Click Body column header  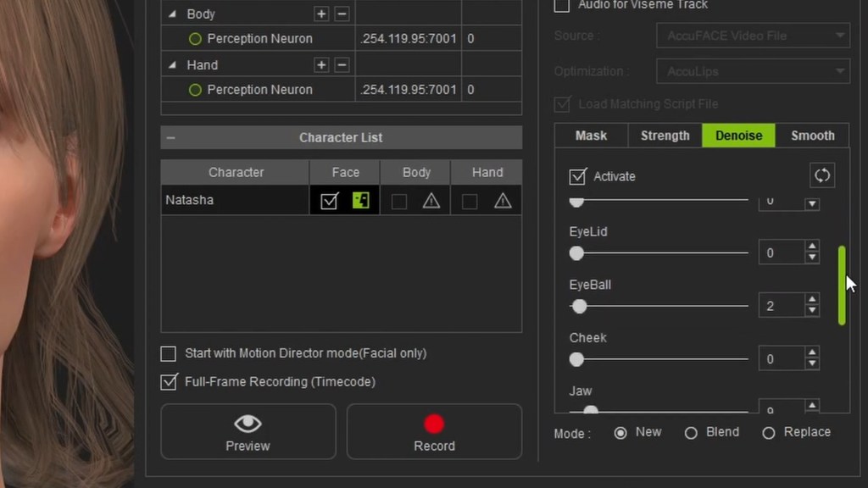[x=415, y=173]
